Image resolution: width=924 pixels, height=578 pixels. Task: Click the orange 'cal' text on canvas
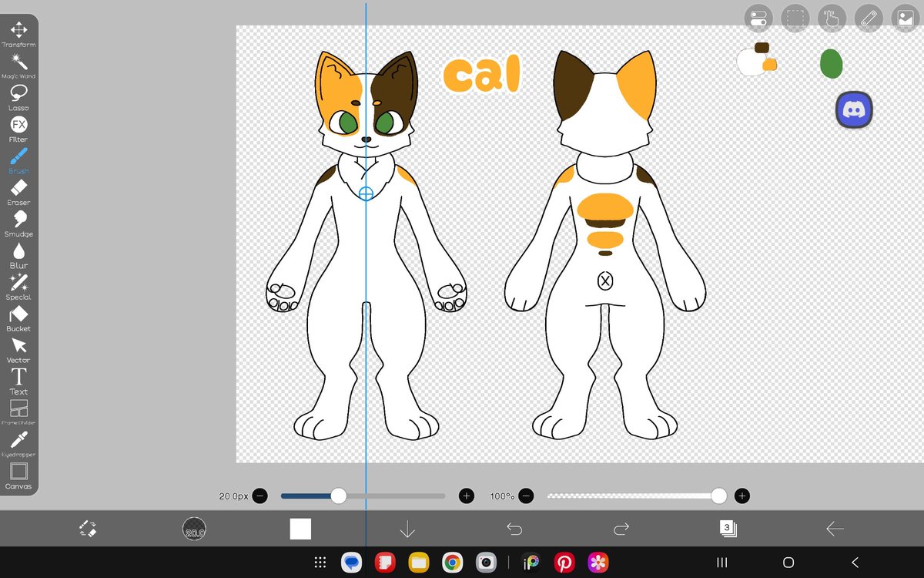(x=482, y=75)
